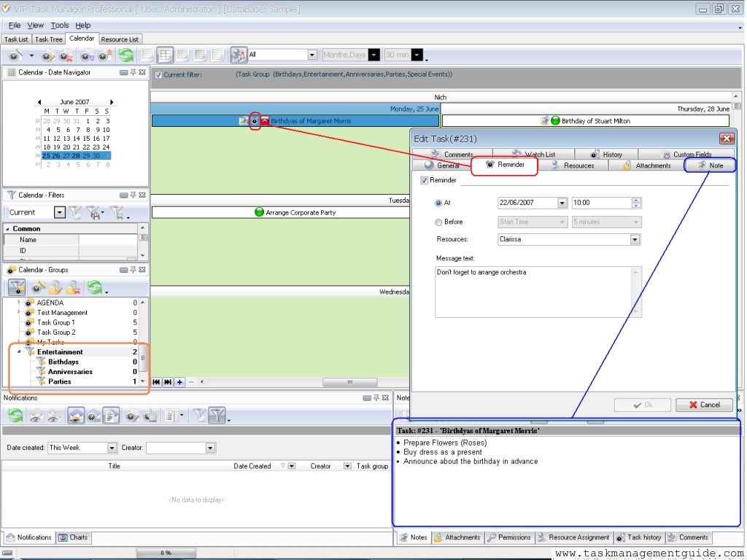Go to next month in Date Navigator
Viewport: 747px width, 560px height.
(112, 102)
